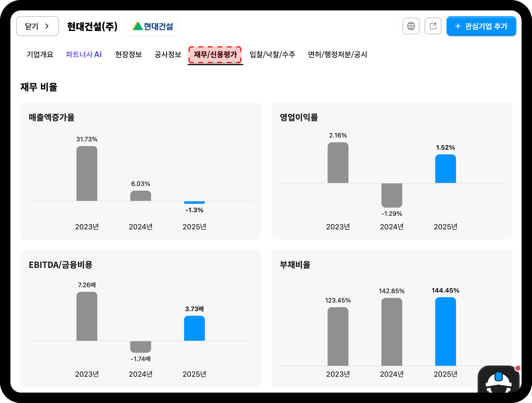Image resolution: width=532 pixels, height=403 pixels.
Task: Add company with 관심기업 추가 button
Action: click(481, 26)
